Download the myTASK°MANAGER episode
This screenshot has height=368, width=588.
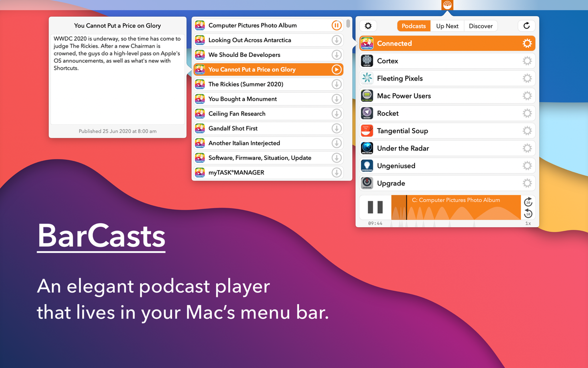pyautogui.click(x=337, y=173)
